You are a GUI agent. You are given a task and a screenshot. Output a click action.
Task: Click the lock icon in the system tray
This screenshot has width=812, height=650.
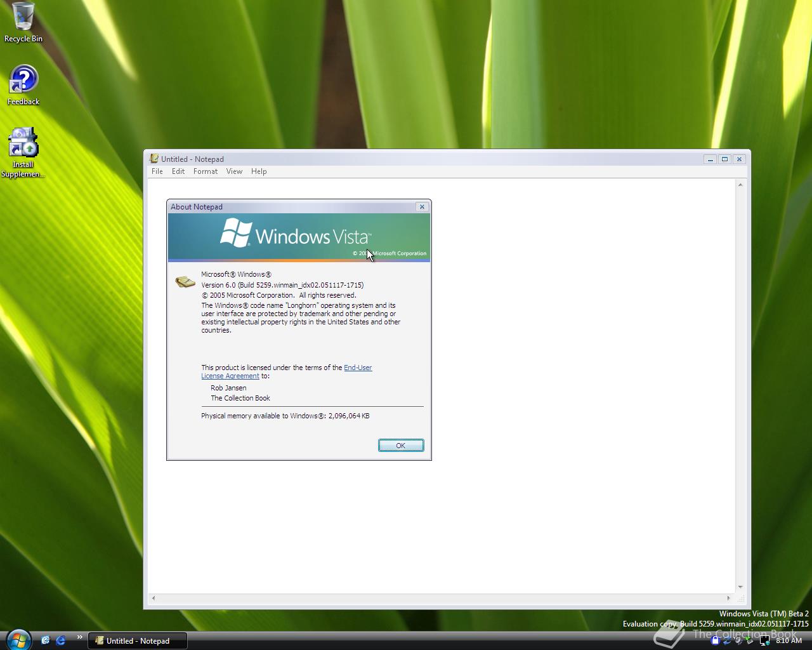click(x=716, y=640)
